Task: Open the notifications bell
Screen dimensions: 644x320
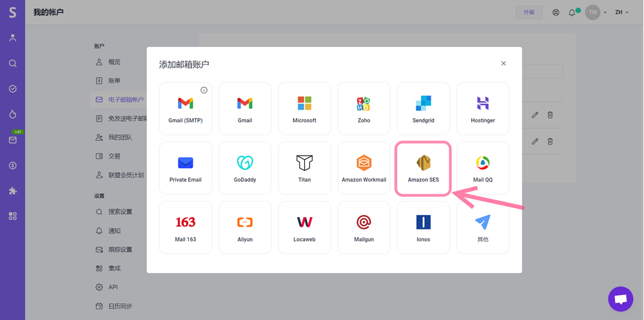Action: (572, 13)
